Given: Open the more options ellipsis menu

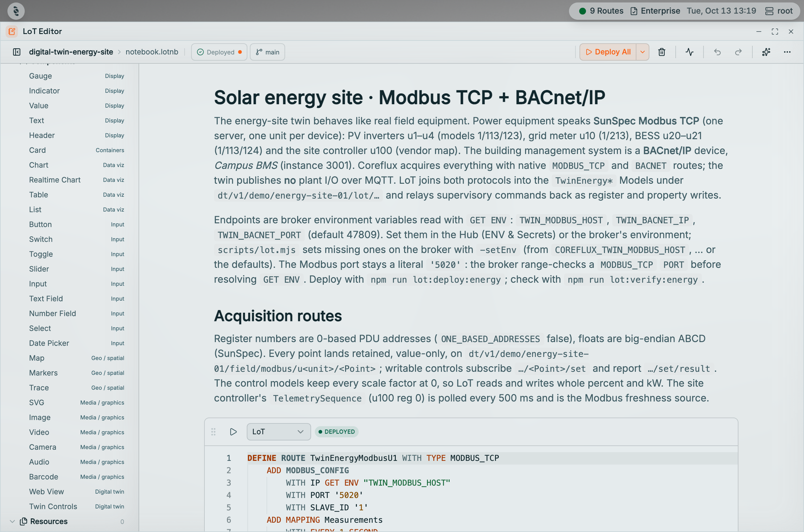Looking at the screenshot, I should (787, 52).
